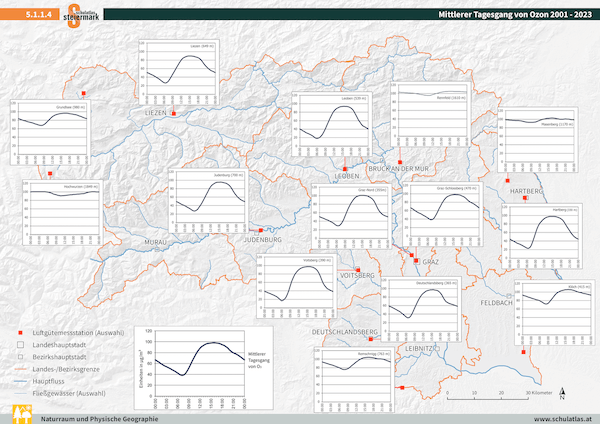This screenshot has width=600, height=424.
Task: Click the red station marker at Leoben
Action: click(x=345, y=169)
